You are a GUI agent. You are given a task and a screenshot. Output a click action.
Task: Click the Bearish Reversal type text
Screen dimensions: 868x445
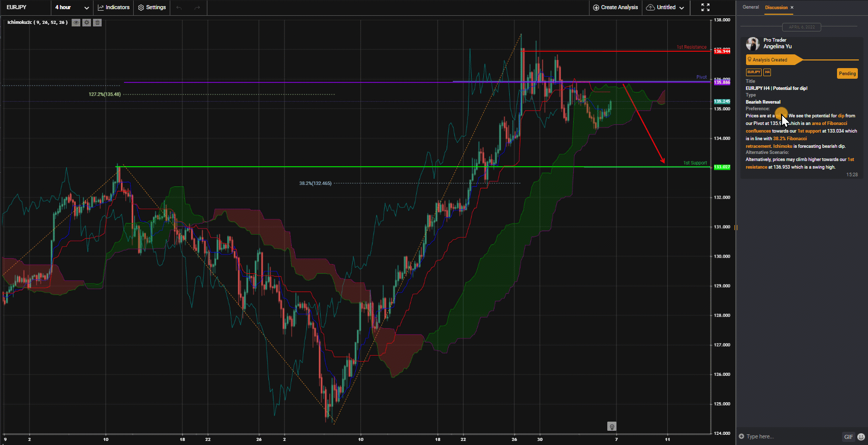click(763, 102)
